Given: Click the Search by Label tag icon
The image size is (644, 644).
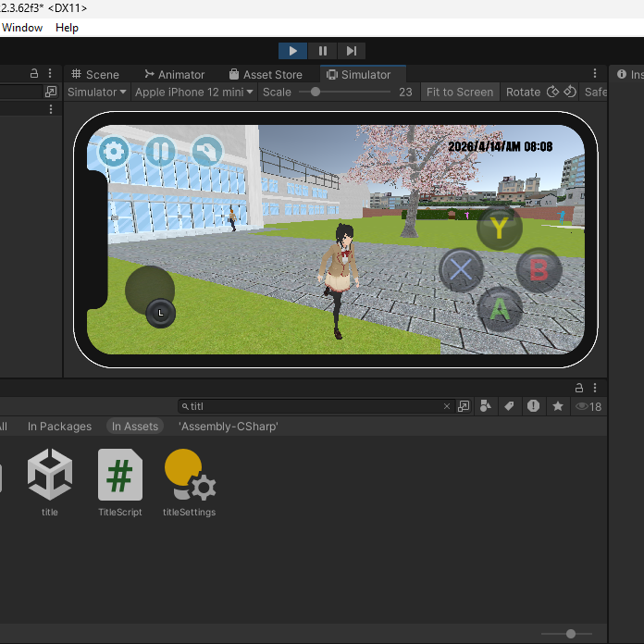Looking at the screenshot, I should (509, 406).
